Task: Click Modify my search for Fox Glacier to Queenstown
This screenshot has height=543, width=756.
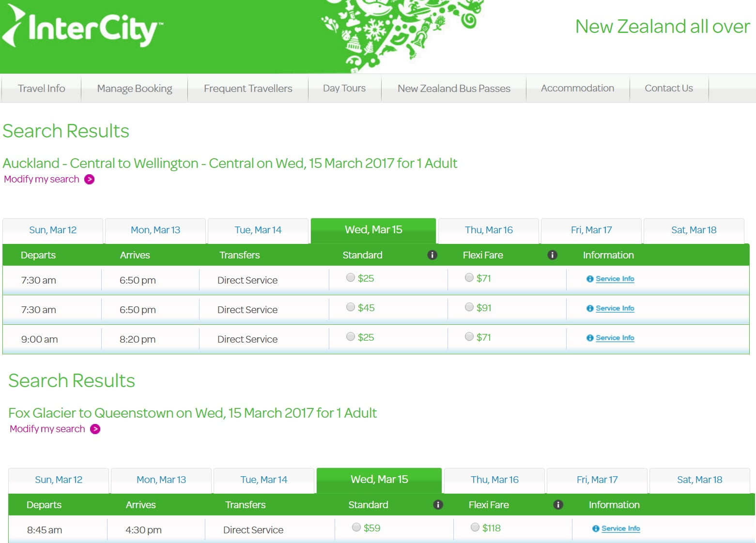Action: click(x=47, y=429)
